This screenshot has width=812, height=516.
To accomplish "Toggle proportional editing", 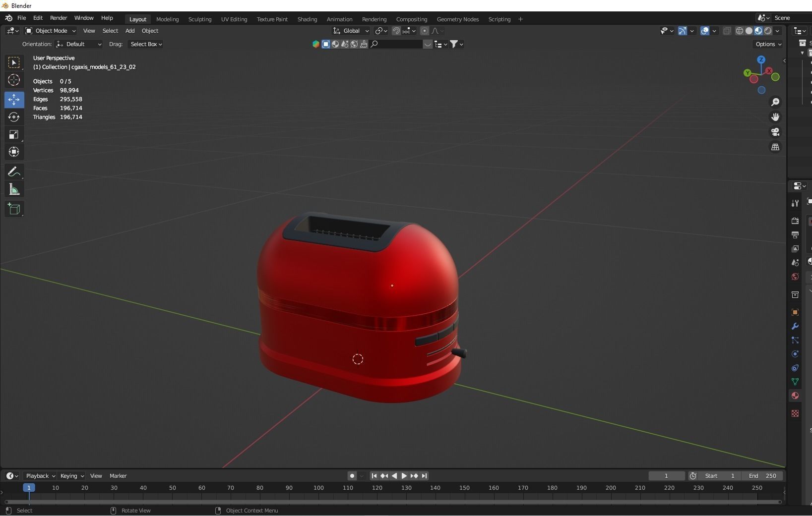I will (424, 31).
